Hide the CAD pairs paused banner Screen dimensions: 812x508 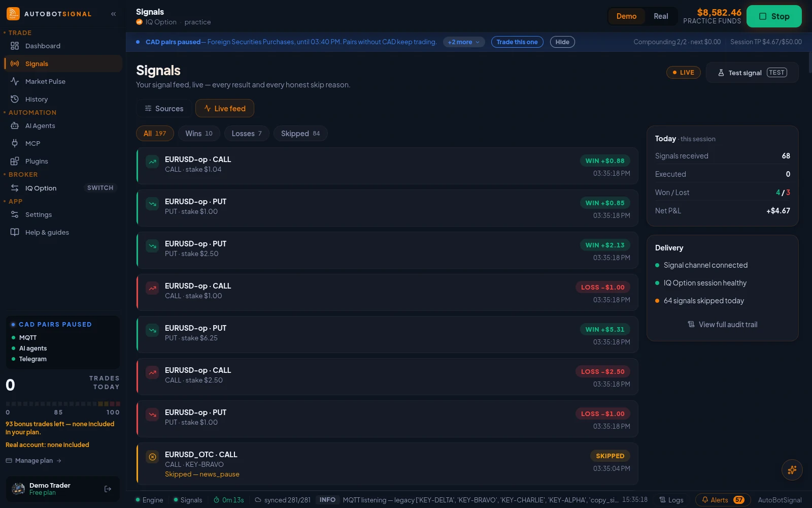coord(562,42)
